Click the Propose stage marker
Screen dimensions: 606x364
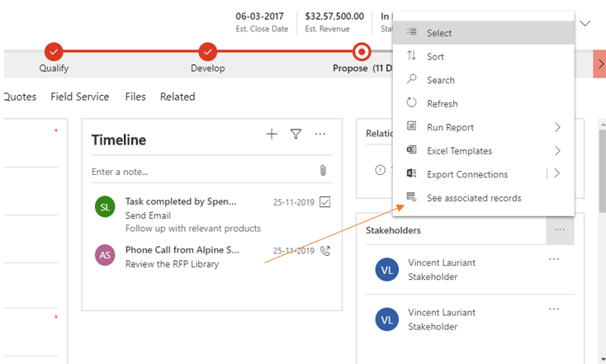(x=361, y=52)
